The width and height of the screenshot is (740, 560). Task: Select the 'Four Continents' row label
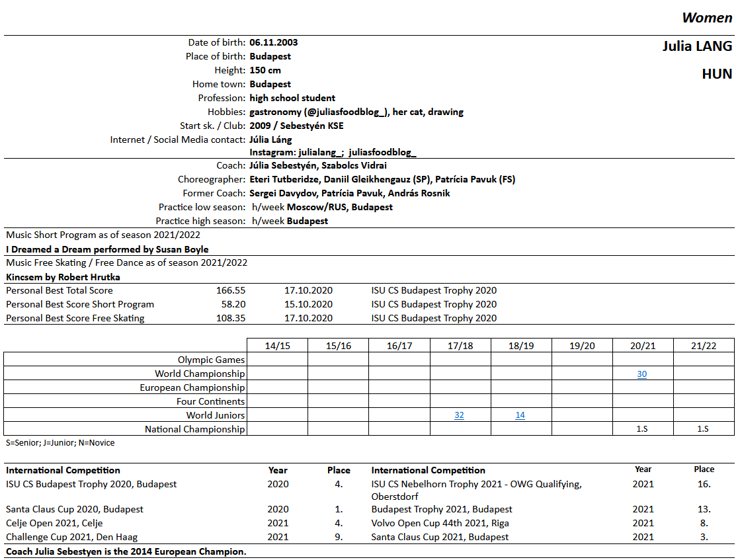[210, 401]
